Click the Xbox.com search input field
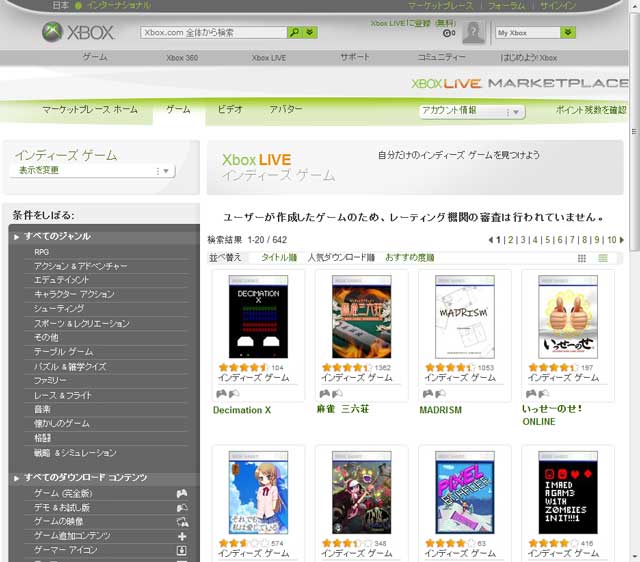 point(213,33)
